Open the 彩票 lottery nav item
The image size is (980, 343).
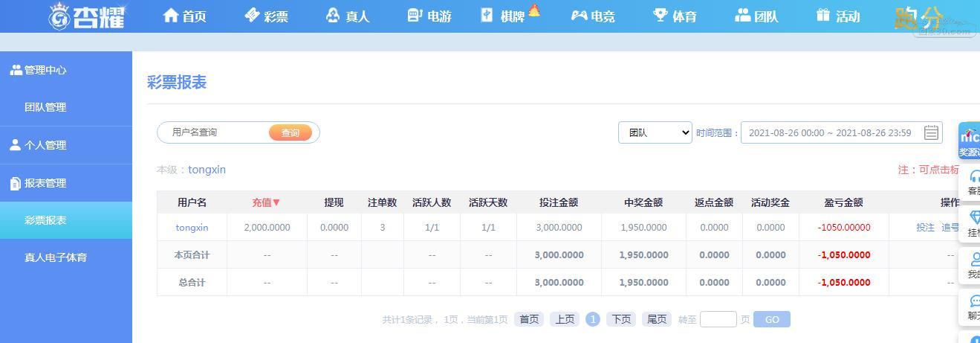click(x=266, y=16)
